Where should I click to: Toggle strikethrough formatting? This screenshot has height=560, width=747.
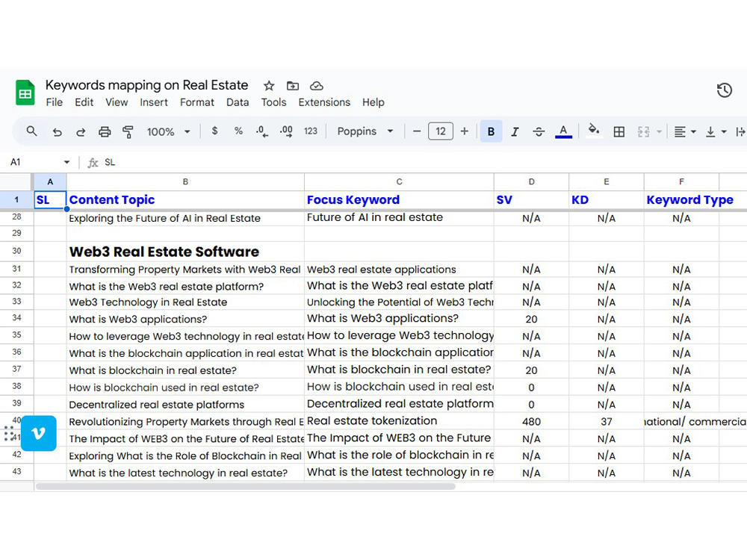[539, 132]
